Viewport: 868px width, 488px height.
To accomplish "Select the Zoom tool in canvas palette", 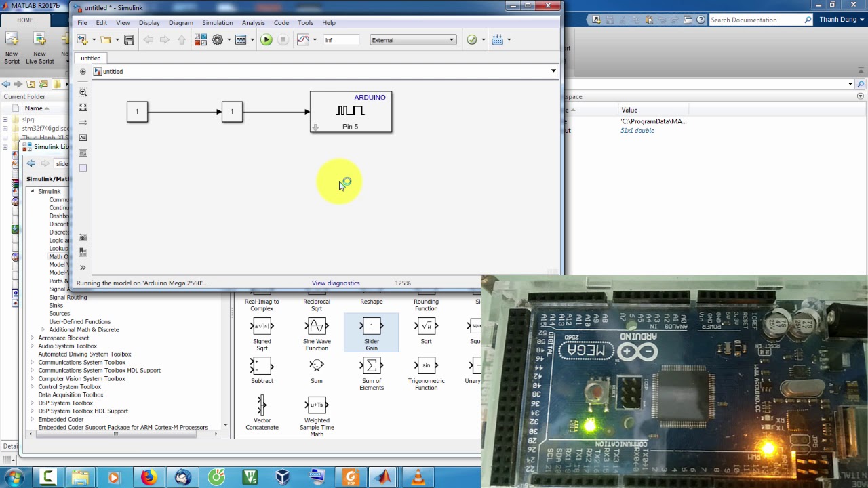I will coord(83,92).
